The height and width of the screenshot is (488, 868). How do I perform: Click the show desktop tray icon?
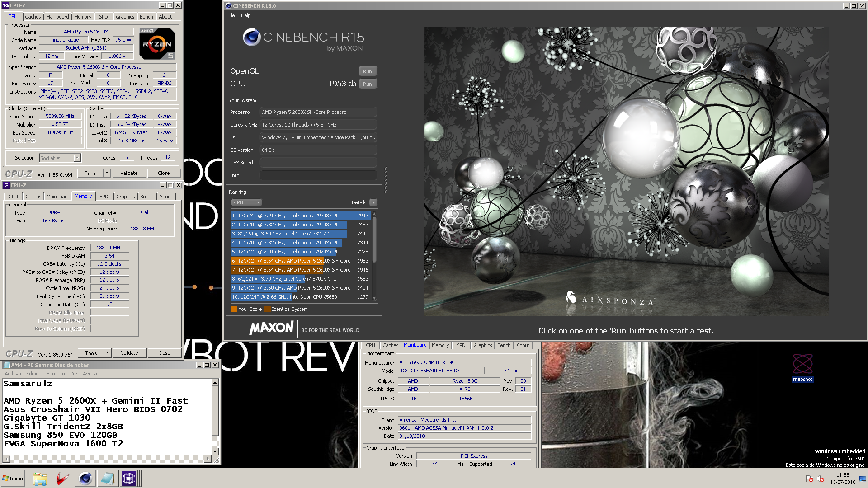point(862,479)
